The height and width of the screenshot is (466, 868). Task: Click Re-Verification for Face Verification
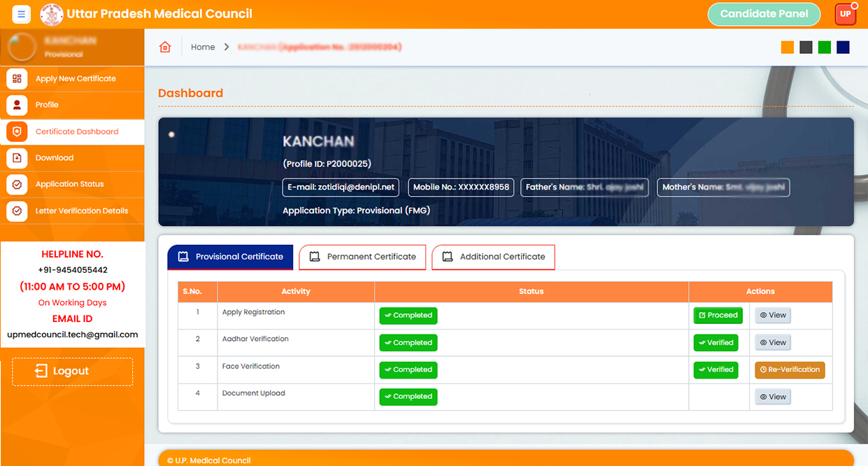pyautogui.click(x=790, y=369)
